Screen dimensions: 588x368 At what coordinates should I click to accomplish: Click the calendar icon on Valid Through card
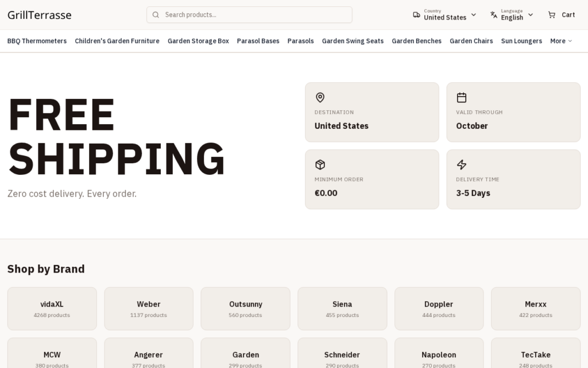tap(462, 98)
